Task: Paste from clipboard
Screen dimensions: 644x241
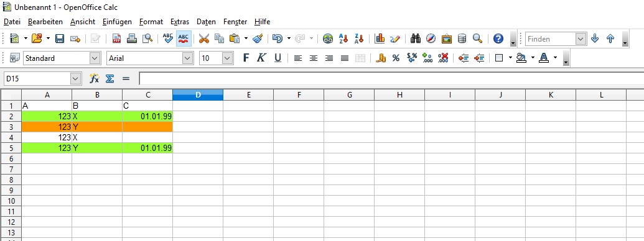Action: [x=235, y=39]
